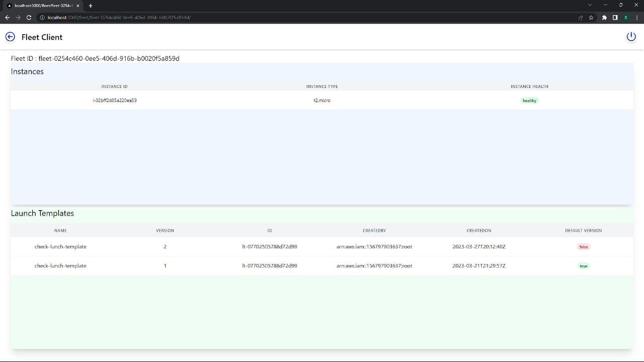Image resolution: width=644 pixels, height=362 pixels.
Task: Click the page reload icon
Action: pos(29,17)
